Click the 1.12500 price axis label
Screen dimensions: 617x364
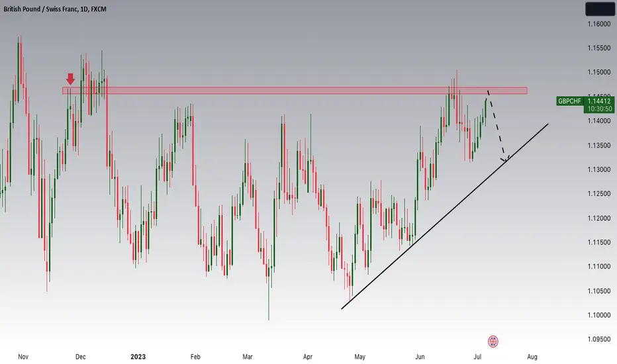tap(599, 194)
